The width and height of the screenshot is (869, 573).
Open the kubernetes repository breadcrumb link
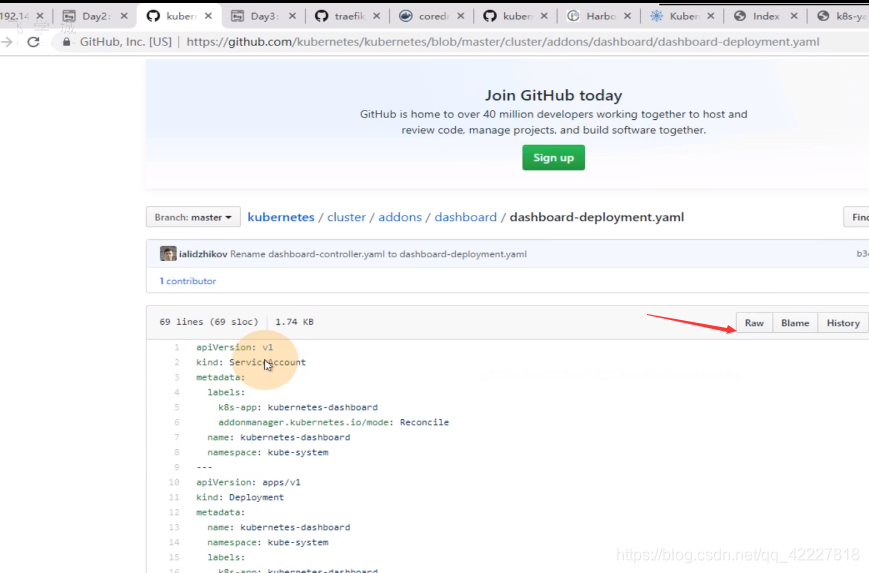(281, 217)
